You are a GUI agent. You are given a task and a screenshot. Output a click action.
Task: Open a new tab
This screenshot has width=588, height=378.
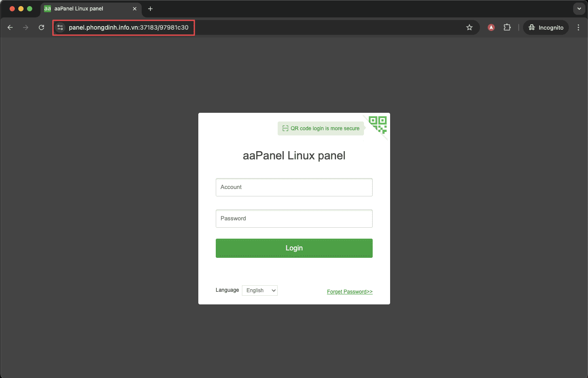(x=150, y=9)
